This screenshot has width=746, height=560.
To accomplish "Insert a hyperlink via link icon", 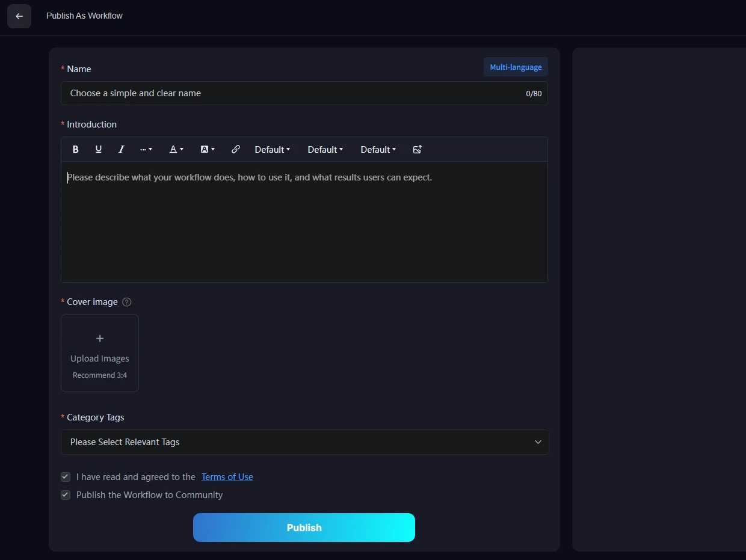I will (236, 149).
